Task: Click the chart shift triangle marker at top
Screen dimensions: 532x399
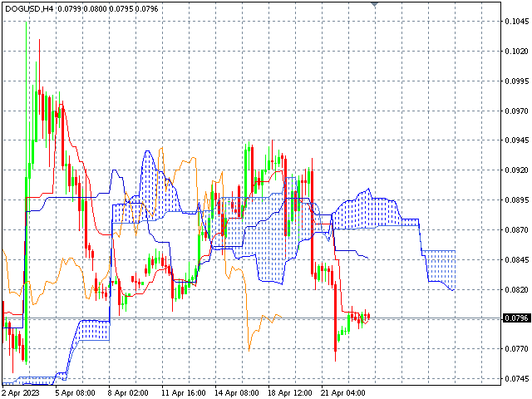Action: pyautogui.click(x=374, y=4)
